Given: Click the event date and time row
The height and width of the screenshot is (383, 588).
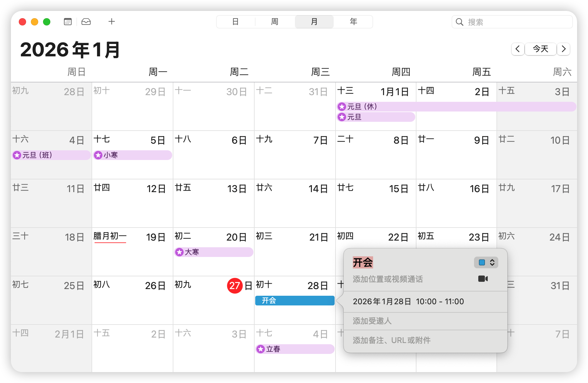Looking at the screenshot, I should (408, 301).
